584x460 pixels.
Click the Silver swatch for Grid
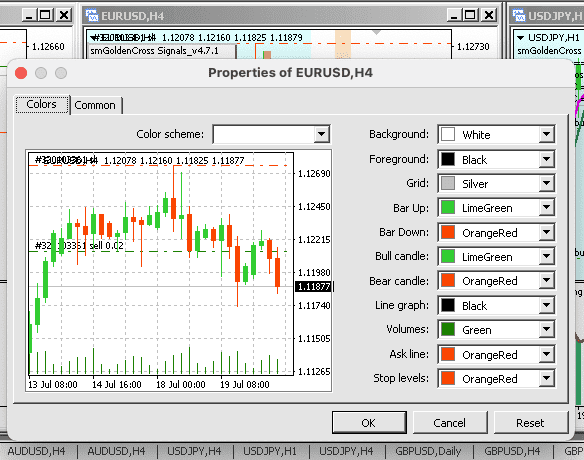click(x=448, y=183)
